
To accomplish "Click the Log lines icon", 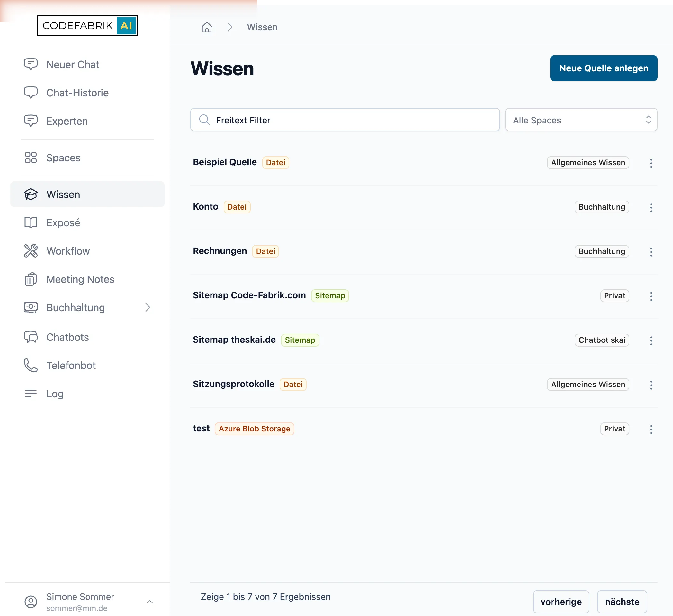I will coord(31,394).
